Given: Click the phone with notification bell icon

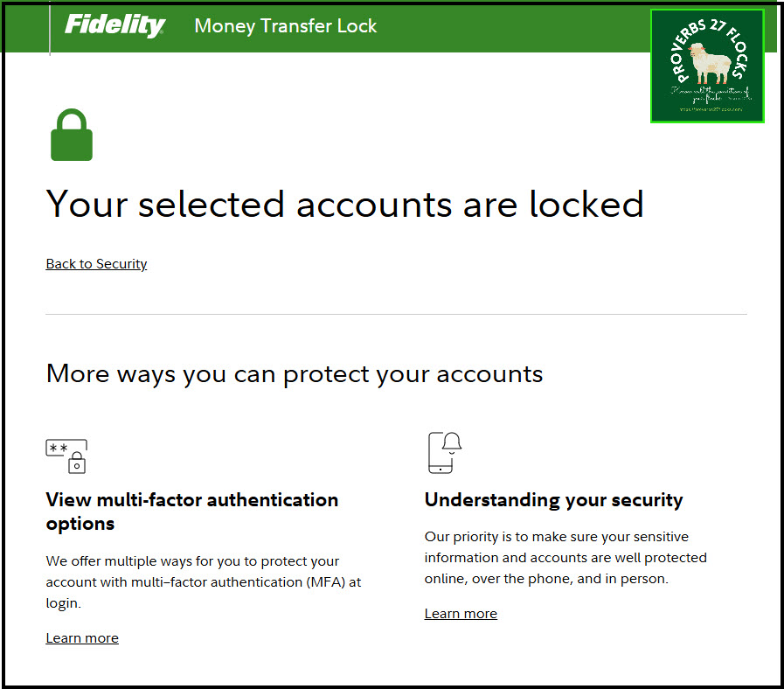Looking at the screenshot, I should coord(443,452).
